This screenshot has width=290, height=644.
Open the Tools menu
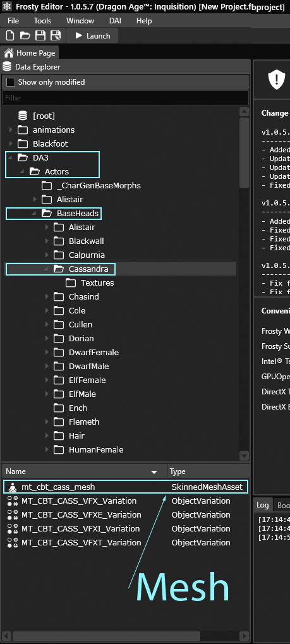coord(43,20)
